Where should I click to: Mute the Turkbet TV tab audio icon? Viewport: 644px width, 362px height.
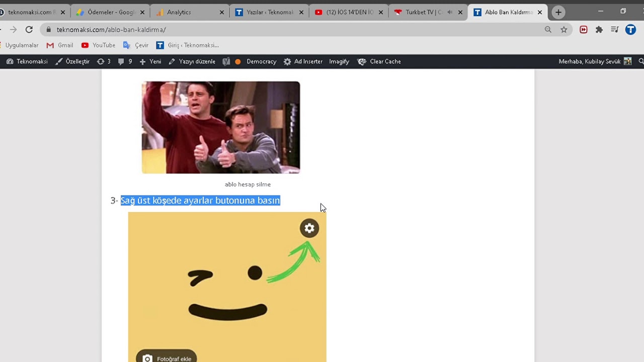pos(449,12)
